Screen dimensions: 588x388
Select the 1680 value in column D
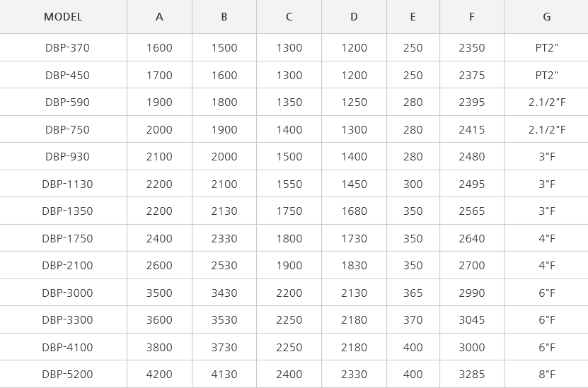point(354,211)
